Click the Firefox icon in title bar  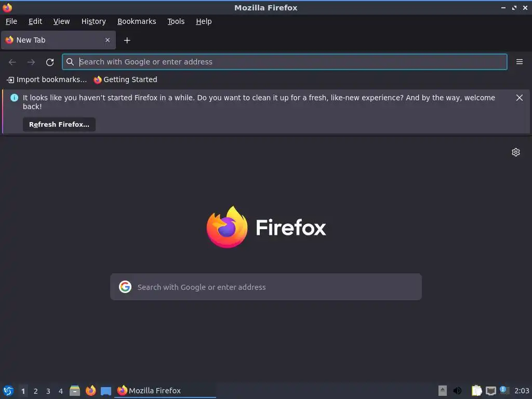7,7
